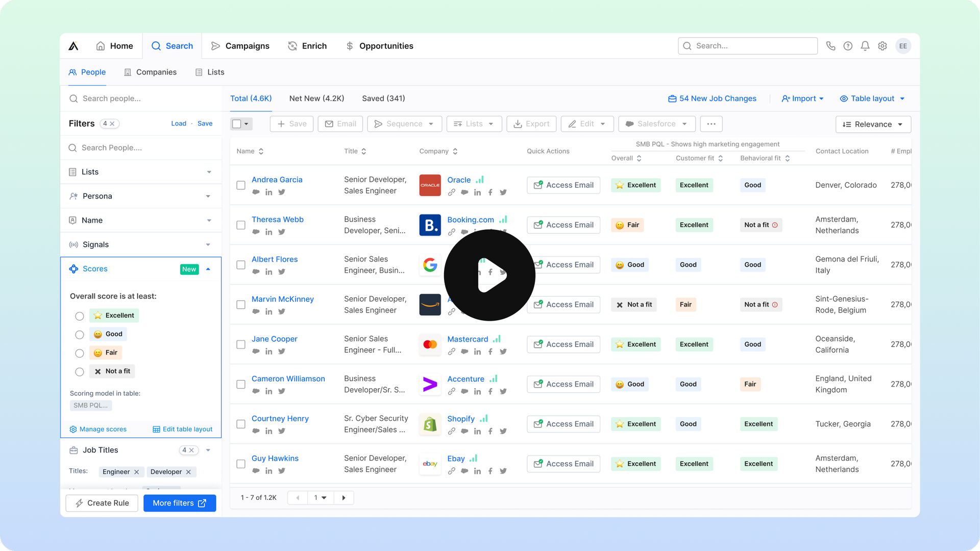Switch to the Companies tab
The width and height of the screenshot is (980, 551).
coord(150,72)
